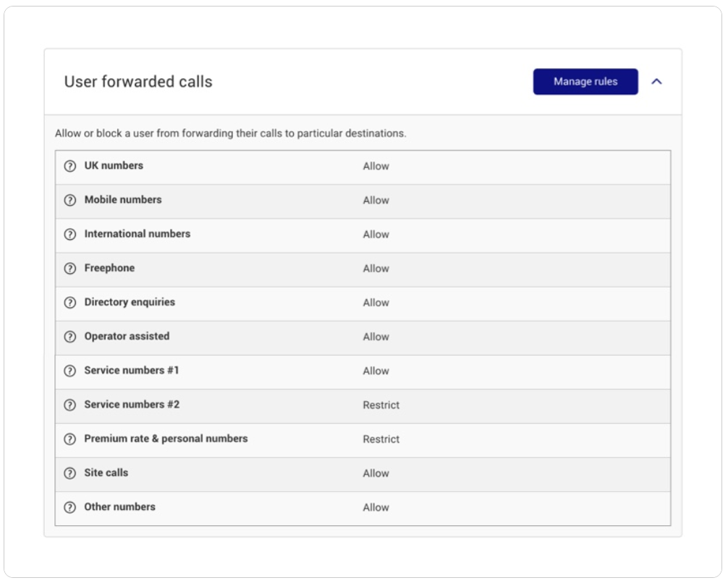Select the Service numbers #1 label
This screenshot has height=583, width=728.
pos(132,370)
